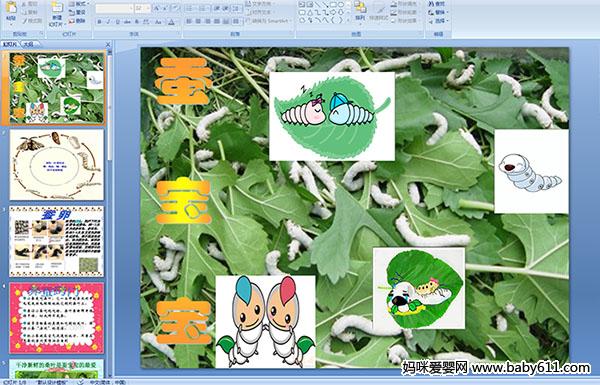Open the font name combo box
Image resolution: width=600 pixels, height=385 pixels.
[114, 8]
